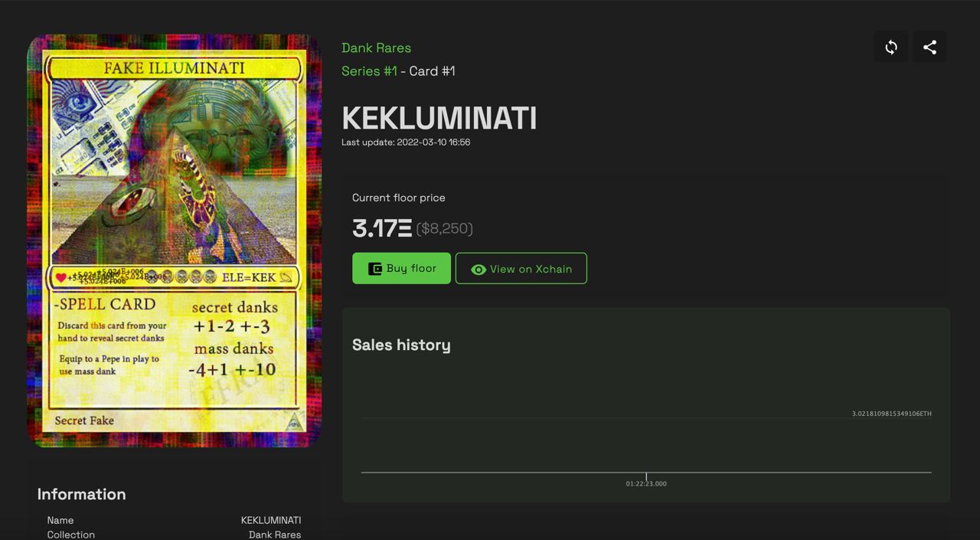View the card on Xchain
980x540 pixels.
click(x=521, y=268)
